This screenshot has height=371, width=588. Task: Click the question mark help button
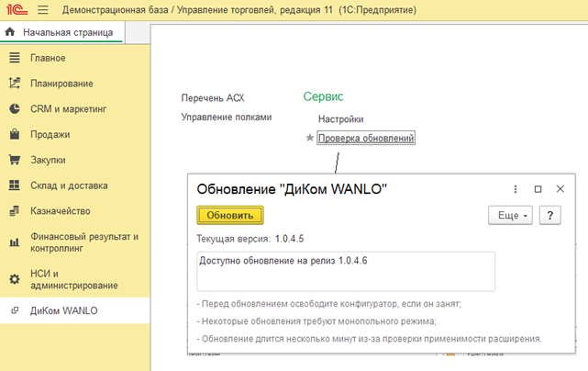tap(549, 215)
